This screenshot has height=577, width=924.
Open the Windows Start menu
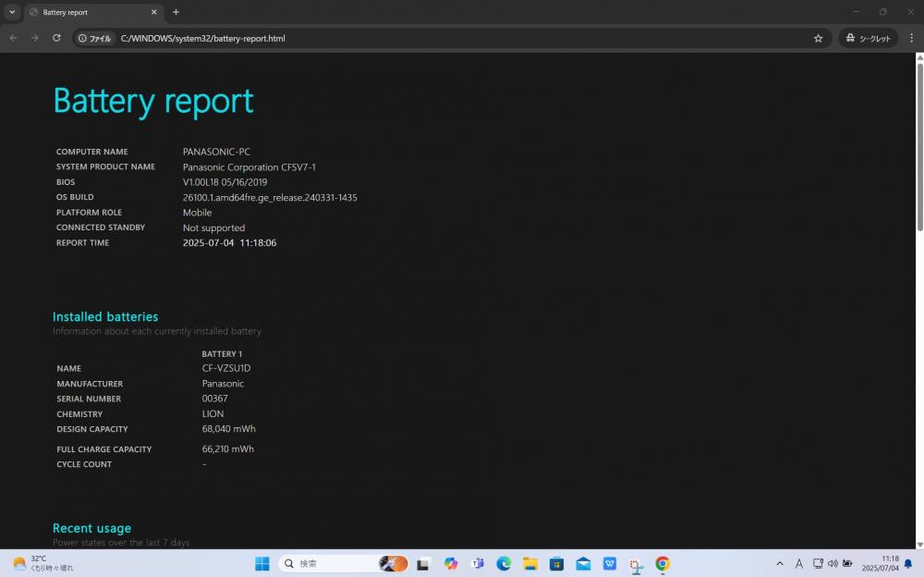point(262,563)
